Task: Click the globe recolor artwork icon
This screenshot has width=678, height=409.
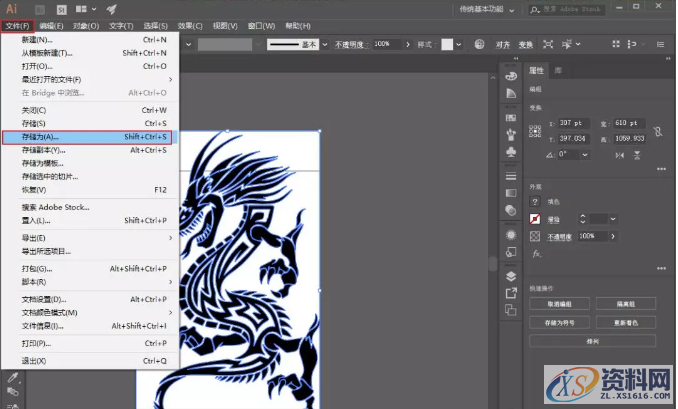Action: [x=479, y=45]
